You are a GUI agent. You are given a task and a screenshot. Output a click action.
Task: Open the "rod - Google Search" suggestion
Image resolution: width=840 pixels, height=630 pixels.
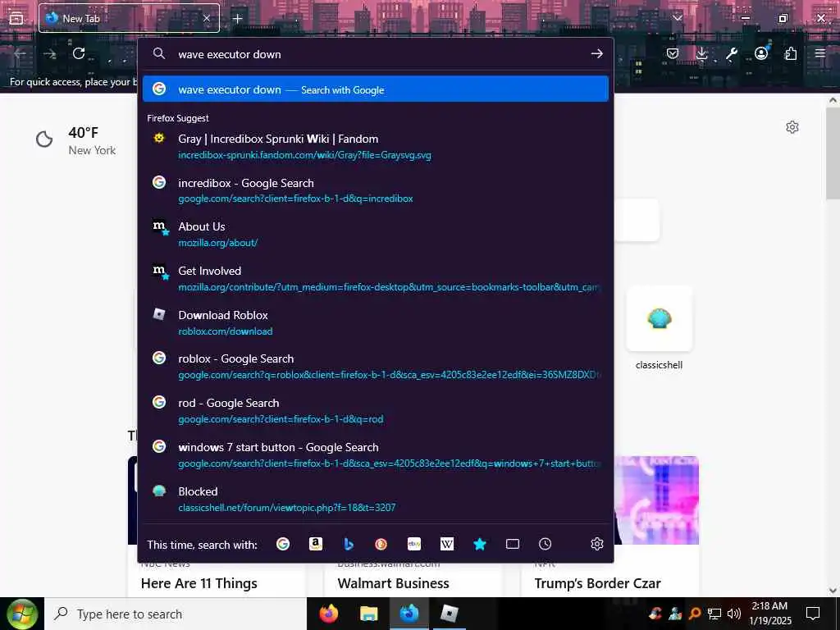click(x=376, y=410)
